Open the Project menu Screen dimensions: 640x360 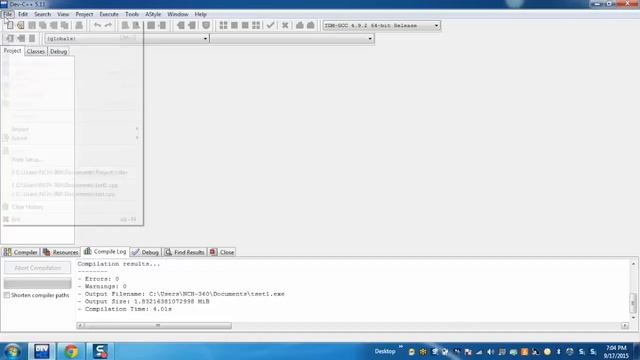click(x=84, y=14)
